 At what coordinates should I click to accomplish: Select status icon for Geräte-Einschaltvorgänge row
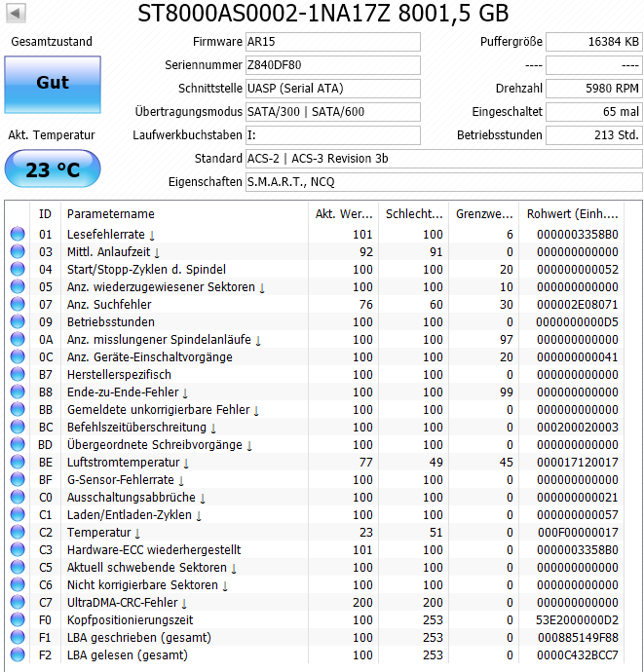[x=18, y=357]
